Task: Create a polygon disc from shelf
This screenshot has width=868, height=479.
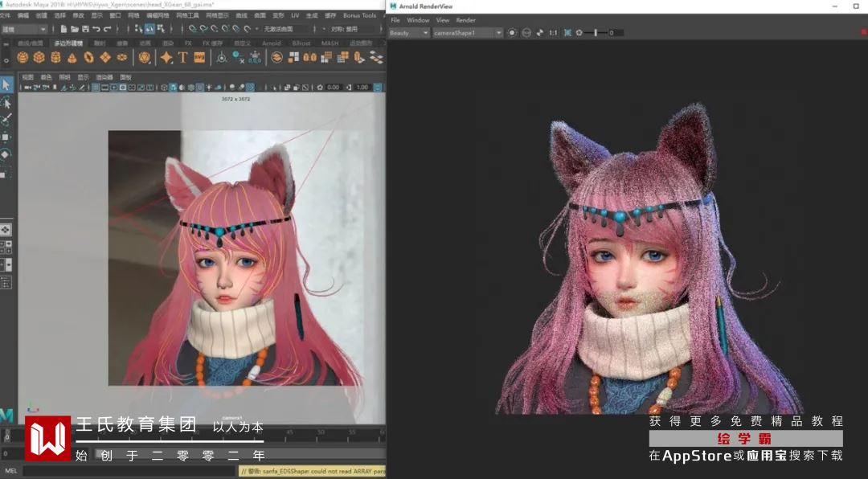Action: pyautogui.click(x=122, y=57)
